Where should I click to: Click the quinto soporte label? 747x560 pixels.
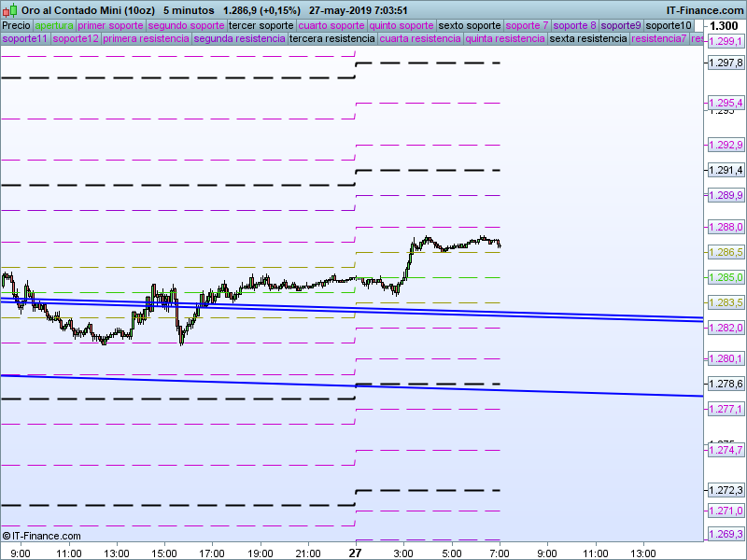[402, 25]
